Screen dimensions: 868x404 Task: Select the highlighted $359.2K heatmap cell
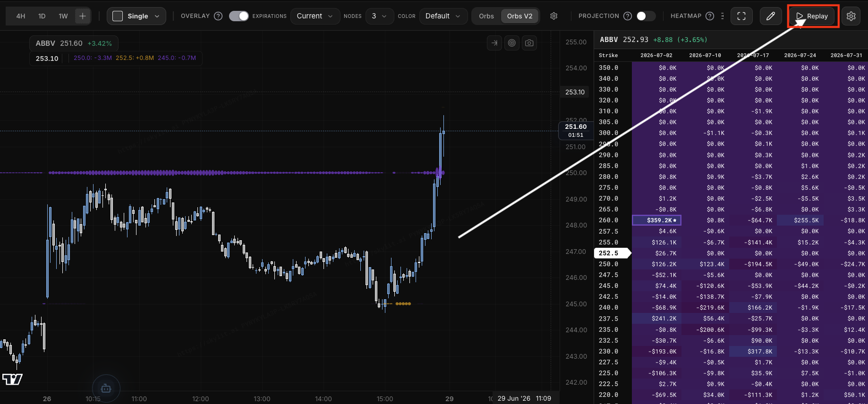click(656, 220)
